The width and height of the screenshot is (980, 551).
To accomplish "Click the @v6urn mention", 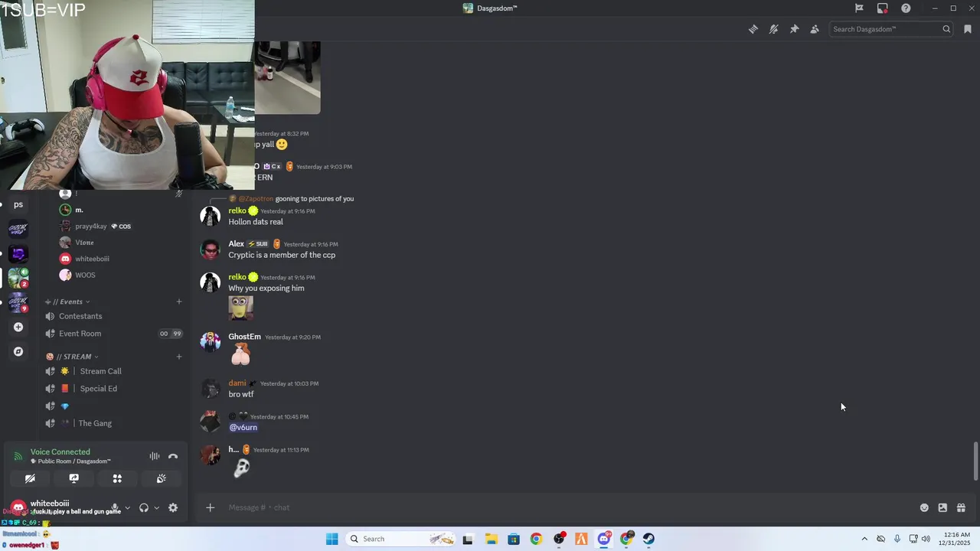I will point(243,428).
